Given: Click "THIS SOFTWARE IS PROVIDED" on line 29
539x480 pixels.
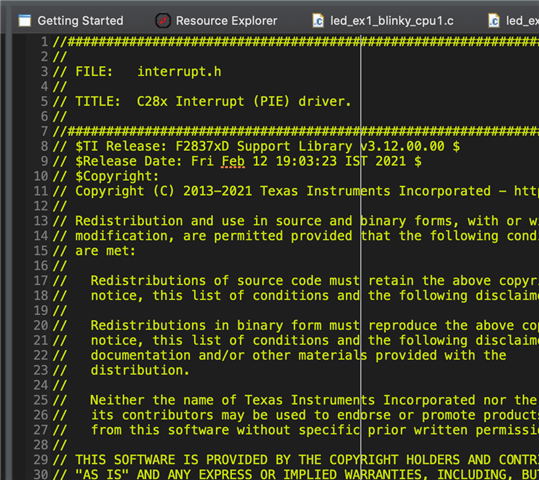Looking at the screenshot, I should click(172, 460).
